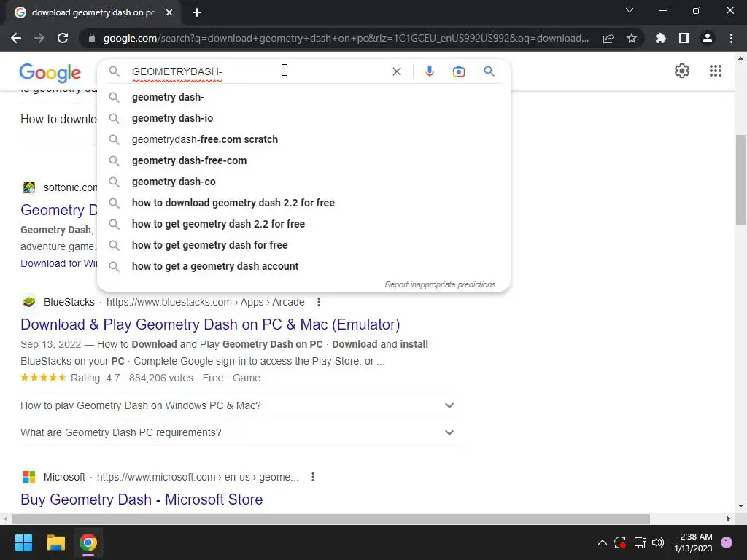Select 'how to get geometry dash 2.2 for free'
Image resolution: width=747 pixels, height=560 pixels.
303,224
